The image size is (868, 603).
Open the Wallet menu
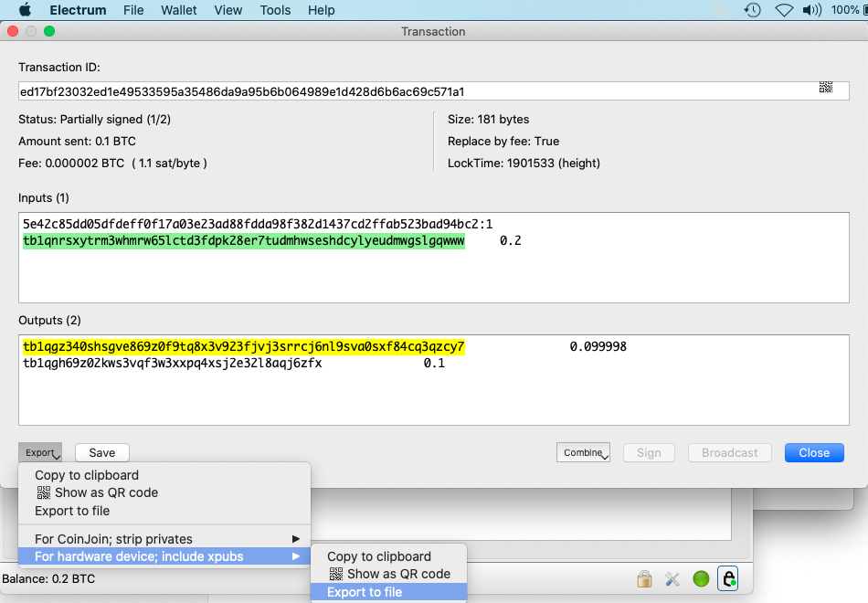point(179,10)
